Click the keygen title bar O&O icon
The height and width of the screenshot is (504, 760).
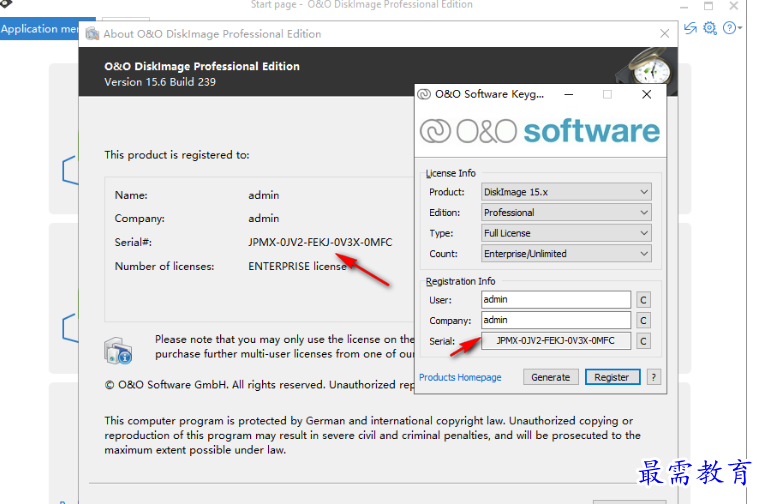[x=424, y=94]
